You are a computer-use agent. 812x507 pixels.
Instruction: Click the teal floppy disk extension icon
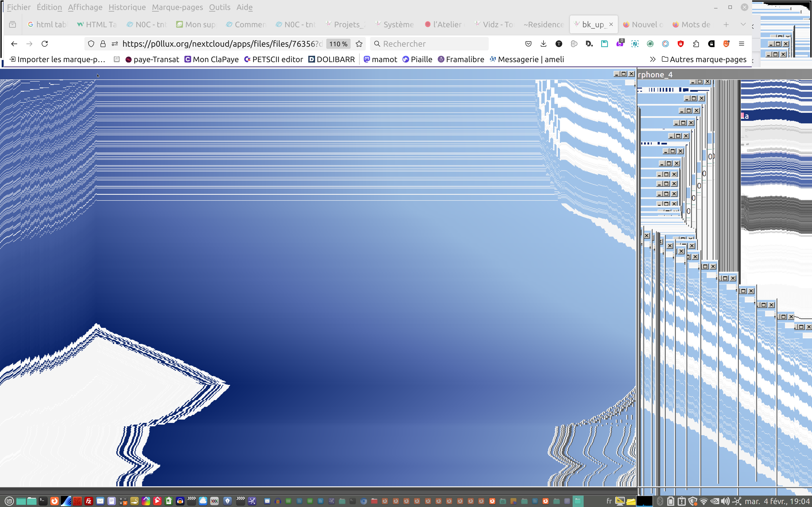(x=604, y=44)
